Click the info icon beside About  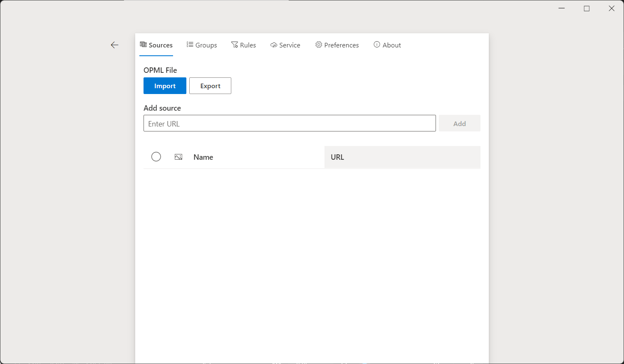point(377,45)
